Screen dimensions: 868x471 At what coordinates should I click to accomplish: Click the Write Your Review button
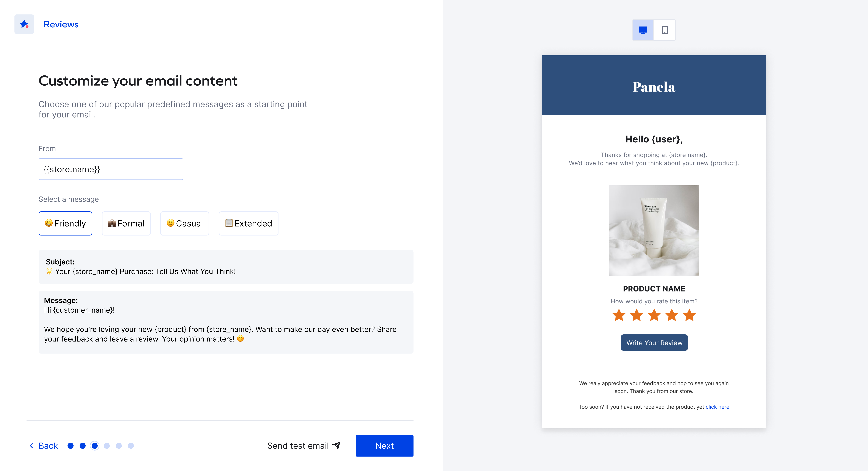coord(654,343)
